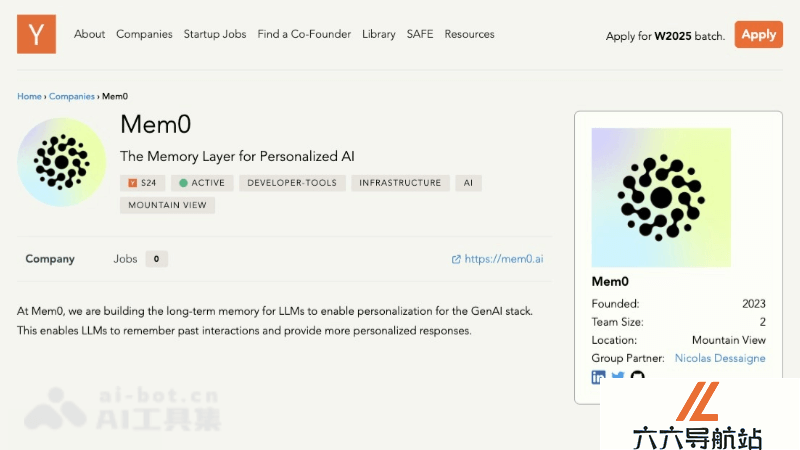Viewport: 800px width, 450px height.
Task: Open the Twitter bird icon
Action: (x=618, y=377)
